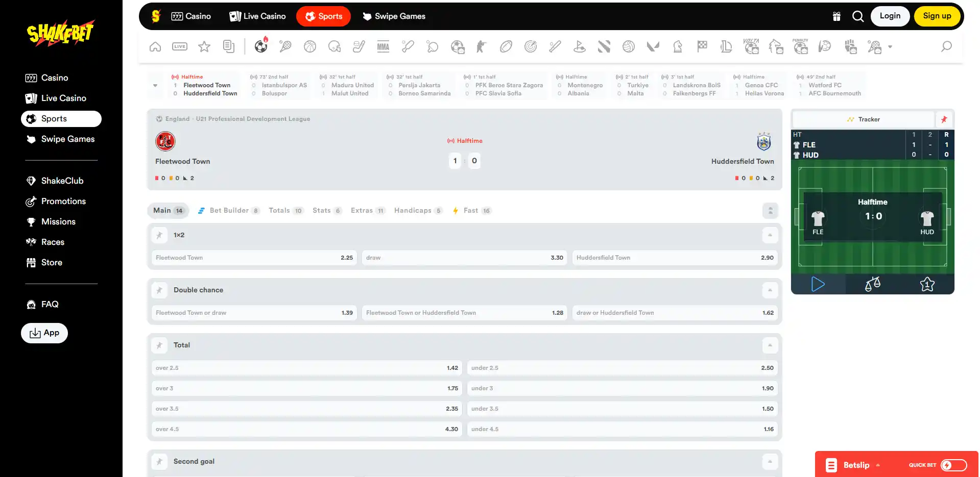The width and height of the screenshot is (980, 477).
Task: Collapse the Double chance market section
Action: (770, 290)
